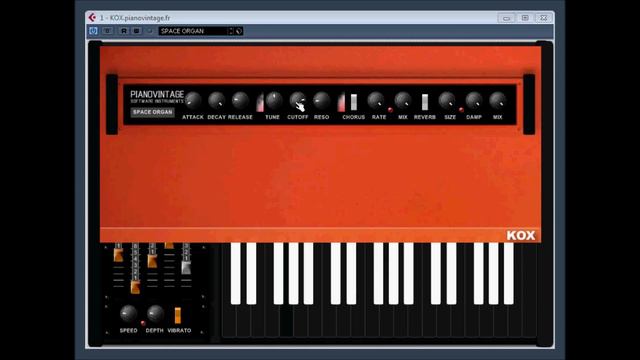This screenshot has height=360, width=640.
Task: Click the white drawbar handle
Action: [186, 268]
